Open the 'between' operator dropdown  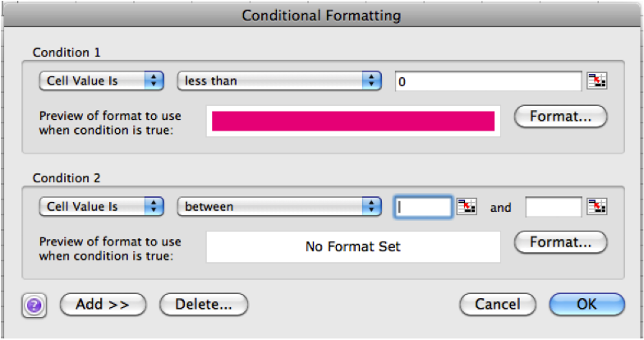(279, 207)
